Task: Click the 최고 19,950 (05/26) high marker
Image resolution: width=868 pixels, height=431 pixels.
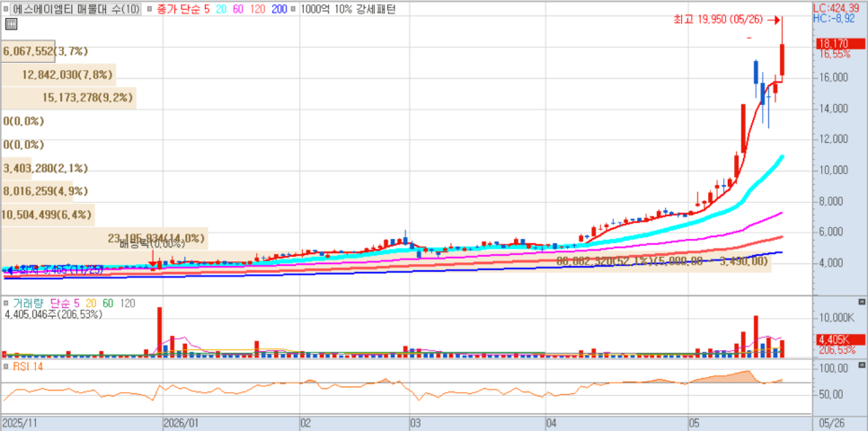Action: tap(726, 20)
